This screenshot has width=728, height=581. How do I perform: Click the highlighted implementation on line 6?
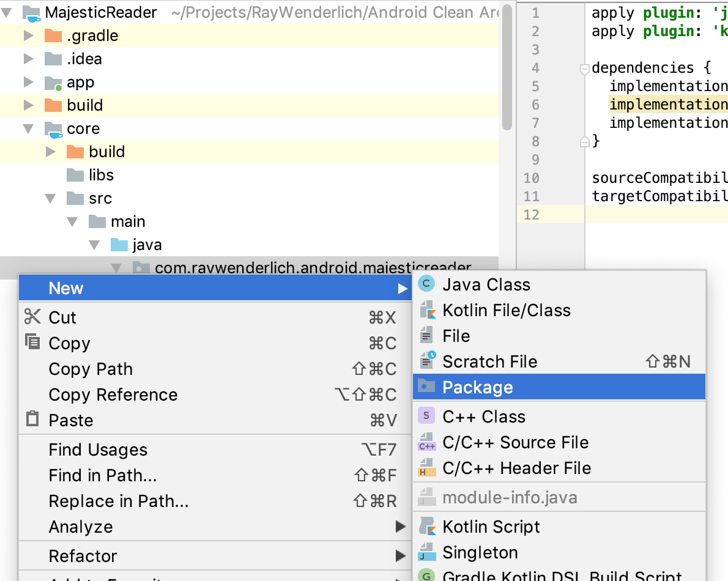(668, 105)
